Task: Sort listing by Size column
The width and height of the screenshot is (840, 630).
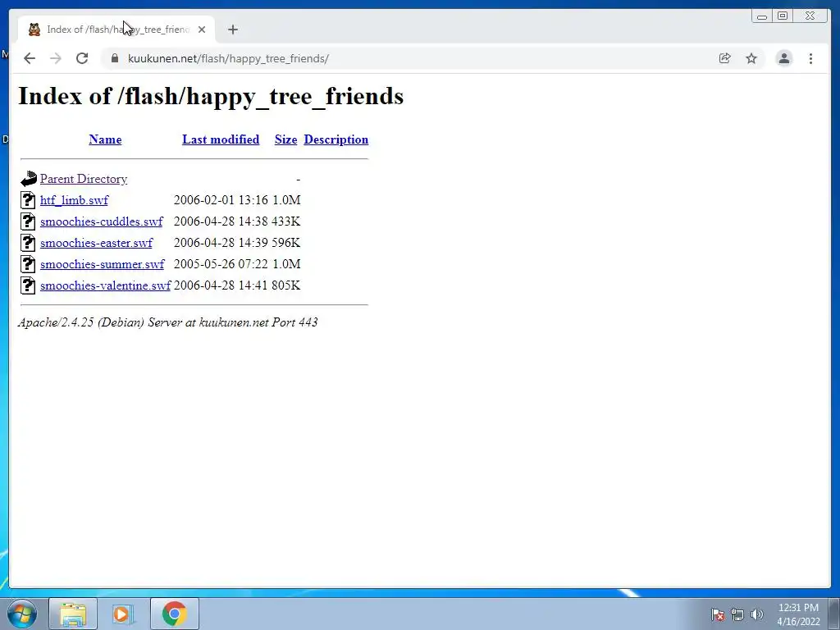Action: pos(286,139)
